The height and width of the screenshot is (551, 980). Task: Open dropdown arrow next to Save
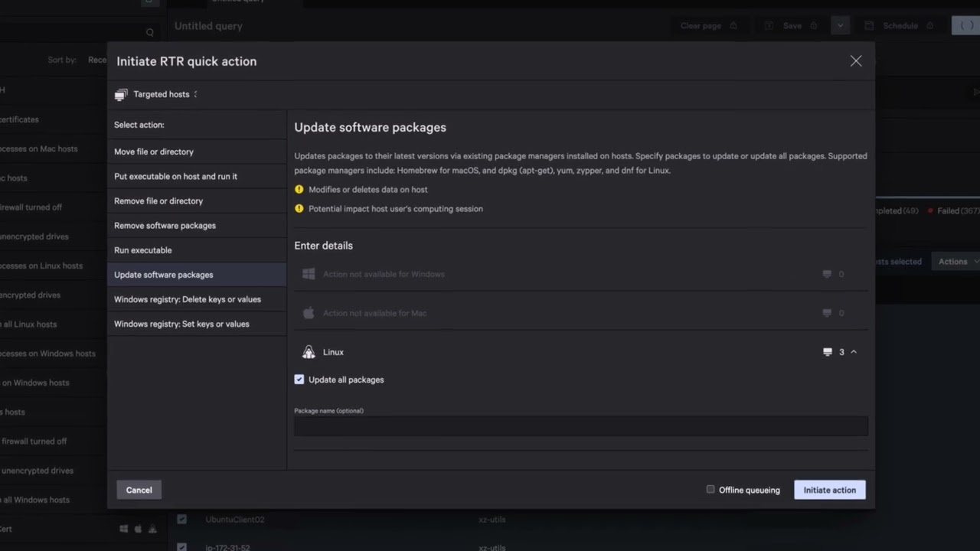840,26
